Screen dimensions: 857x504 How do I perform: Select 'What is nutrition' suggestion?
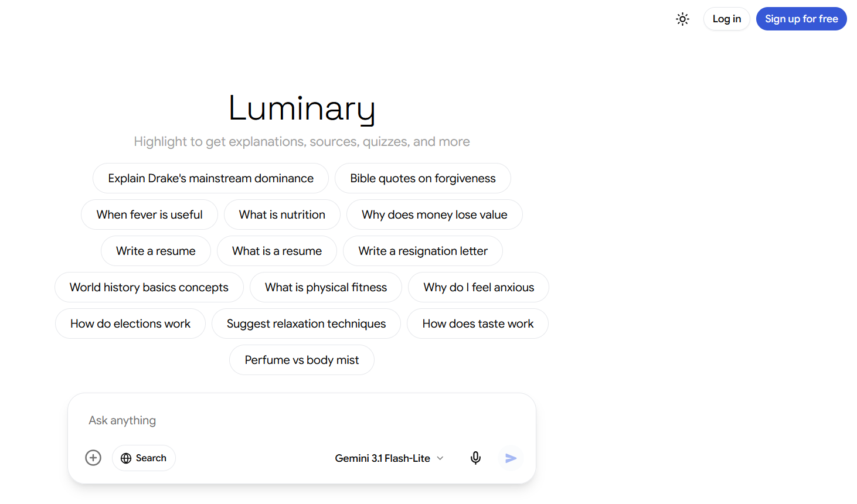coord(282,214)
